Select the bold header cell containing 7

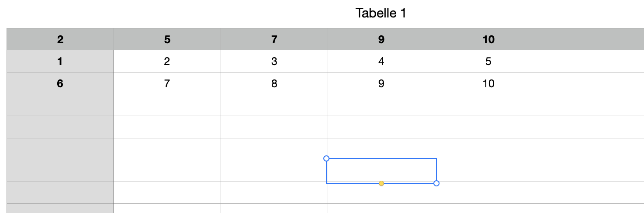(x=274, y=39)
